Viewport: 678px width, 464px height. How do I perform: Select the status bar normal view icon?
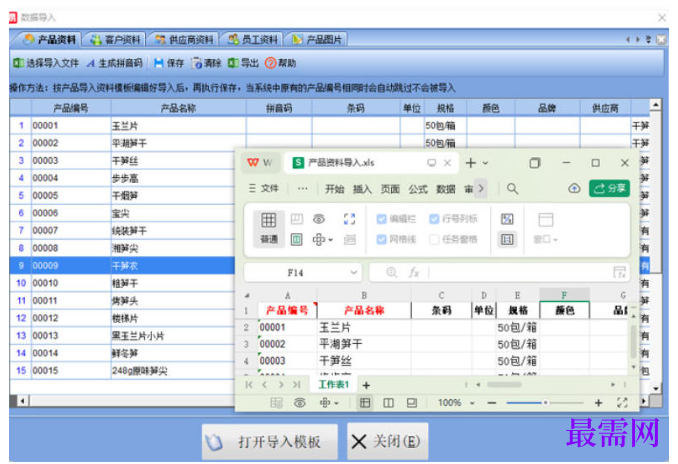coord(365,403)
